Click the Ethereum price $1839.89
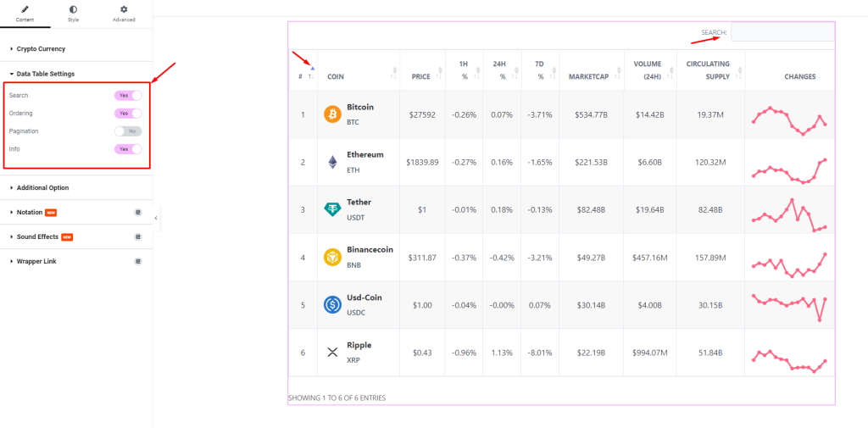 422,162
